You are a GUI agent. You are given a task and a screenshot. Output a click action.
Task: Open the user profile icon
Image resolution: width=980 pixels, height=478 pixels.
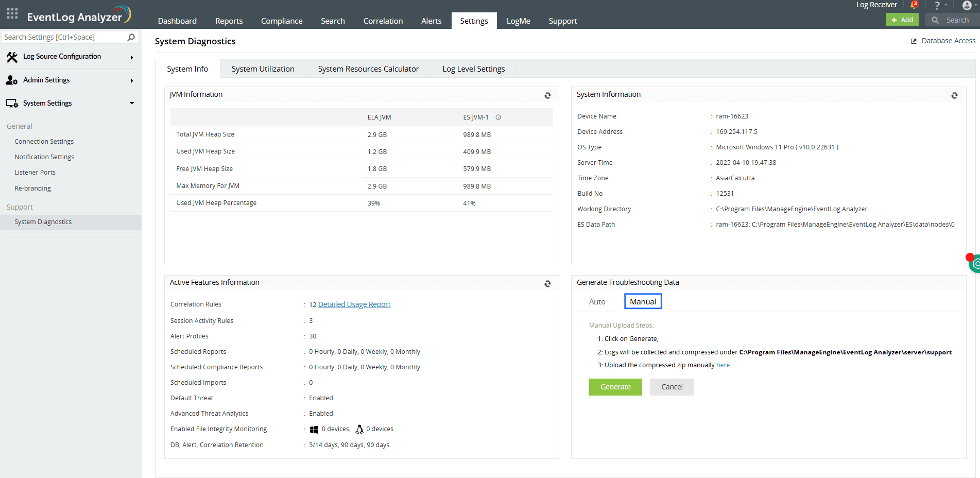968,5
